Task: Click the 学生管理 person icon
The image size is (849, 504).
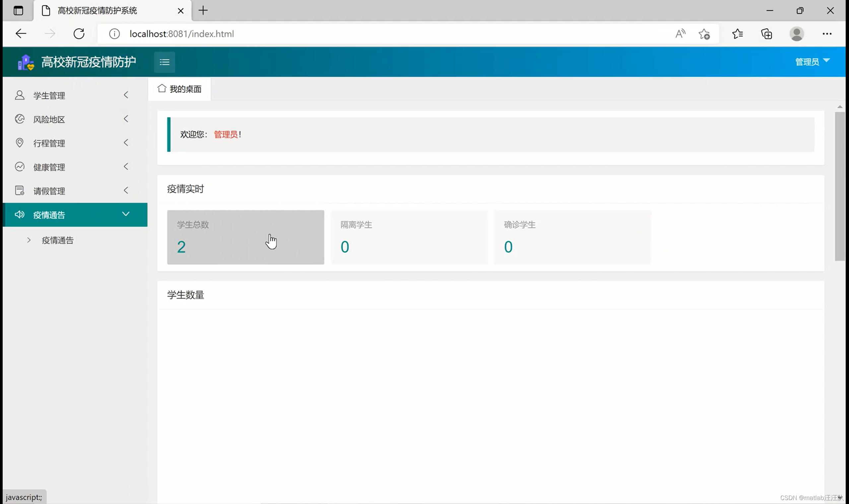Action: click(20, 95)
